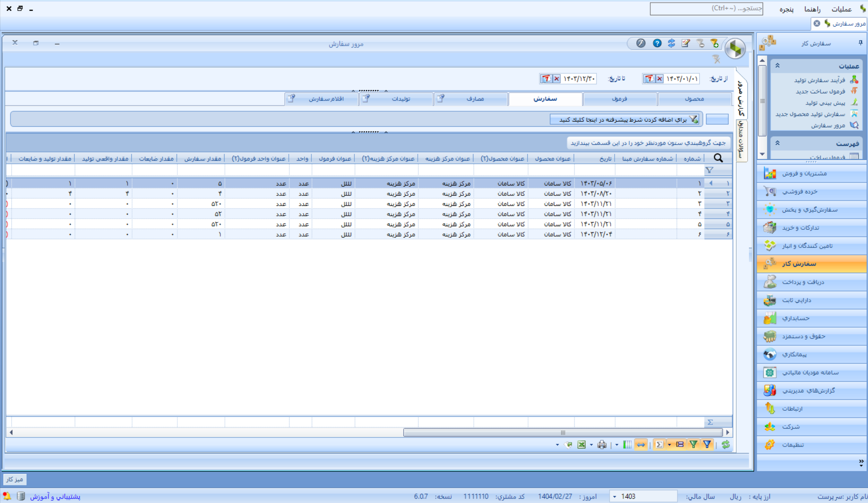Open the 'مشتریان و فروش' module
The height and width of the screenshot is (503, 868).
(x=812, y=173)
